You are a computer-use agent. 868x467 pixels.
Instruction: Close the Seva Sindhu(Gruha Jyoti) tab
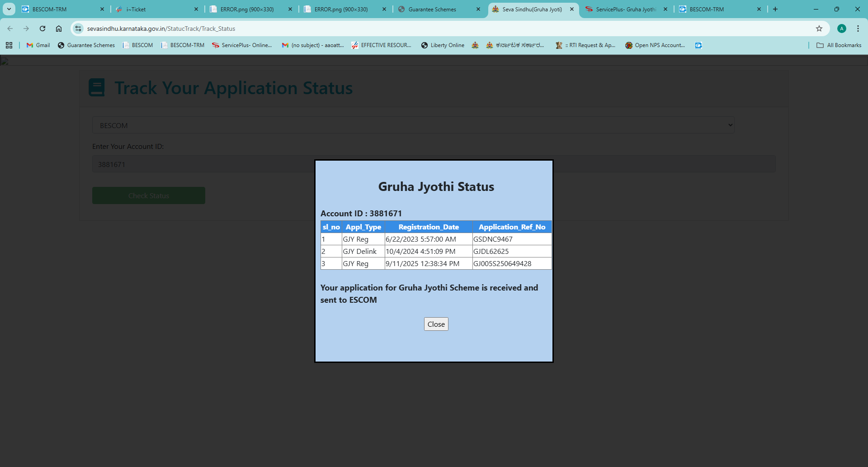(572, 9)
